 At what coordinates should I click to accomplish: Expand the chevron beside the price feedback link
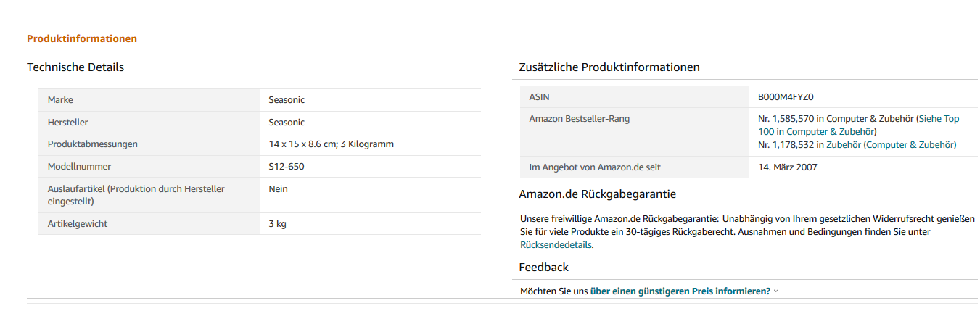[x=776, y=291]
